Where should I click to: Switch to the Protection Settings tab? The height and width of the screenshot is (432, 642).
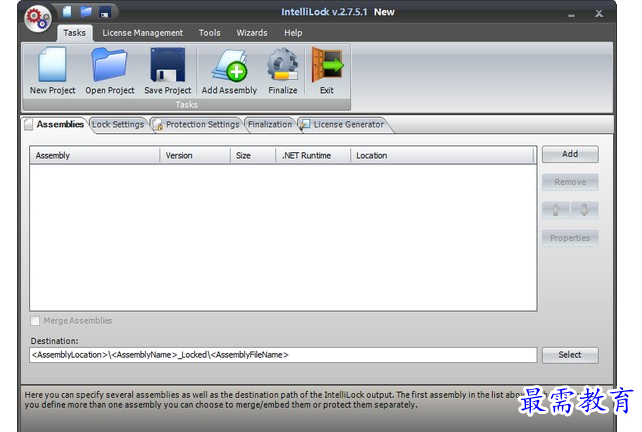pyautogui.click(x=197, y=124)
